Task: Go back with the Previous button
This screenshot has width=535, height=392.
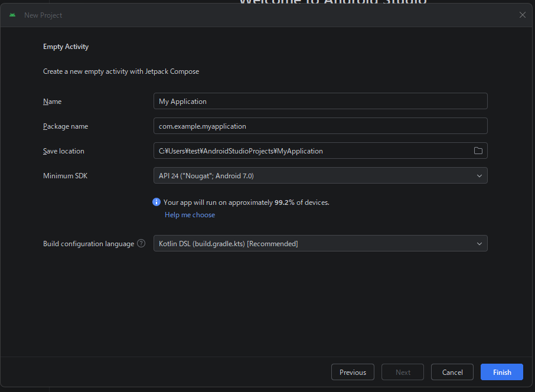Action: [x=353, y=372]
